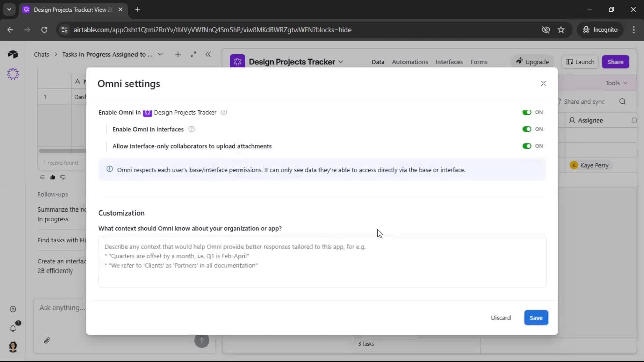Click the 3 tasks summary text
This screenshot has width=644, height=362.
[366, 344]
